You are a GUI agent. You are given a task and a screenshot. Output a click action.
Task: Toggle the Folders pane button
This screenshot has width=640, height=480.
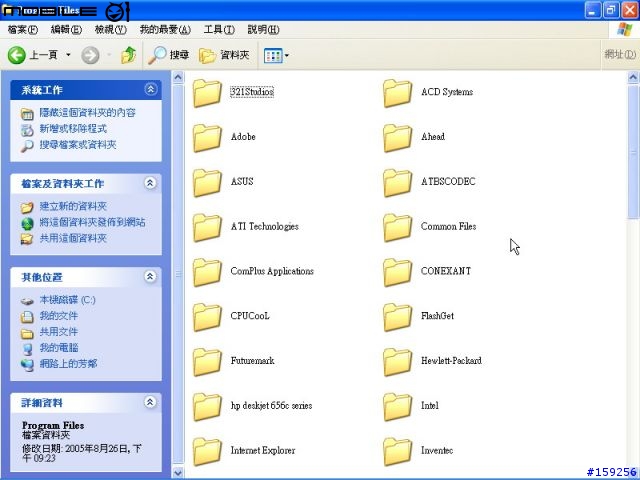pos(224,55)
